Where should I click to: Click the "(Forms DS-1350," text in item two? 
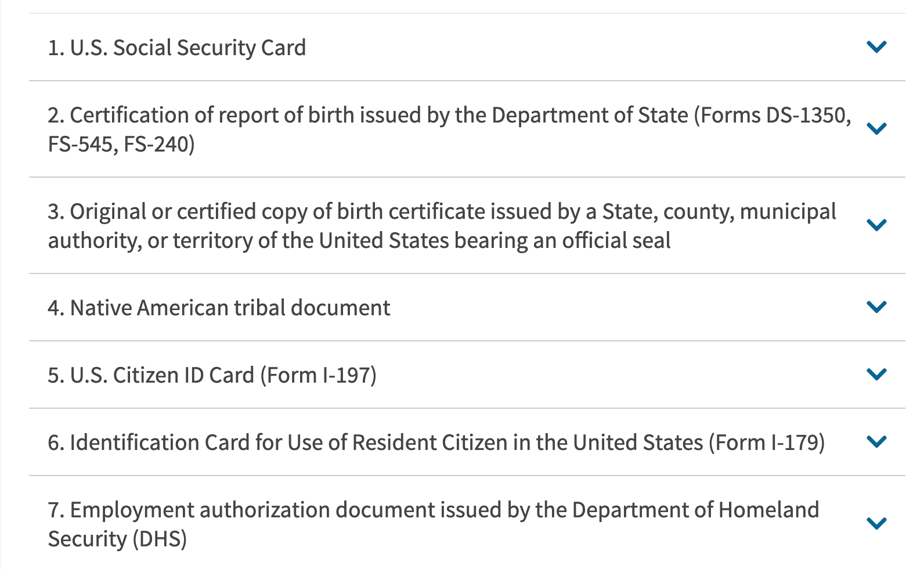coord(773,115)
